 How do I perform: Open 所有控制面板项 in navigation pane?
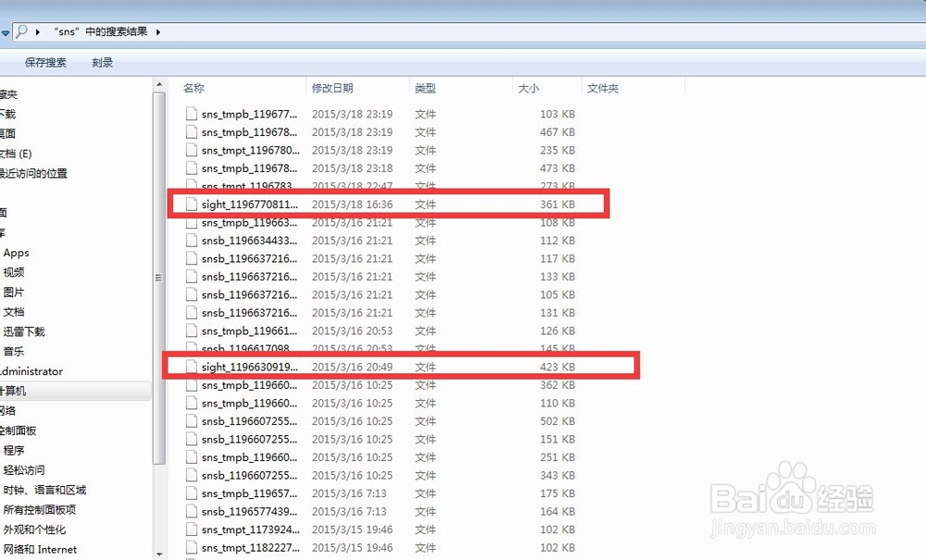pos(40,510)
